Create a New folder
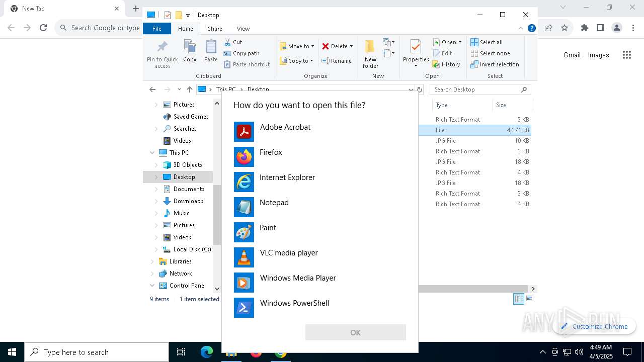The height and width of the screenshot is (362, 644). pyautogui.click(x=370, y=54)
